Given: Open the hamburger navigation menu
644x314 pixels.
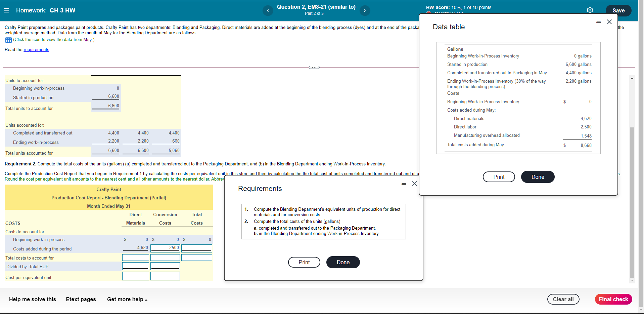Looking at the screenshot, I should click(6, 10).
